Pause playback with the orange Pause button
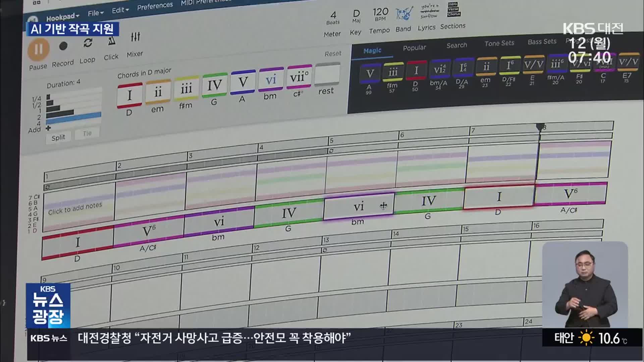This screenshot has width=644, height=362. pos(38,50)
